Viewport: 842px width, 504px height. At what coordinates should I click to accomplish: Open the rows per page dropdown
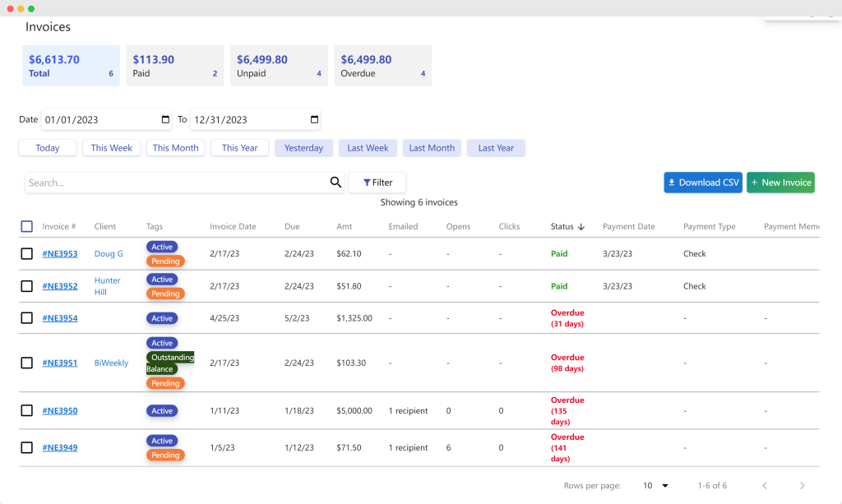point(654,485)
